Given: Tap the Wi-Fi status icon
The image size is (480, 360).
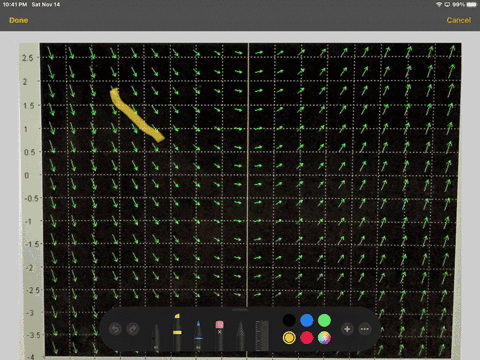Looking at the screenshot, I should tap(439, 4).
